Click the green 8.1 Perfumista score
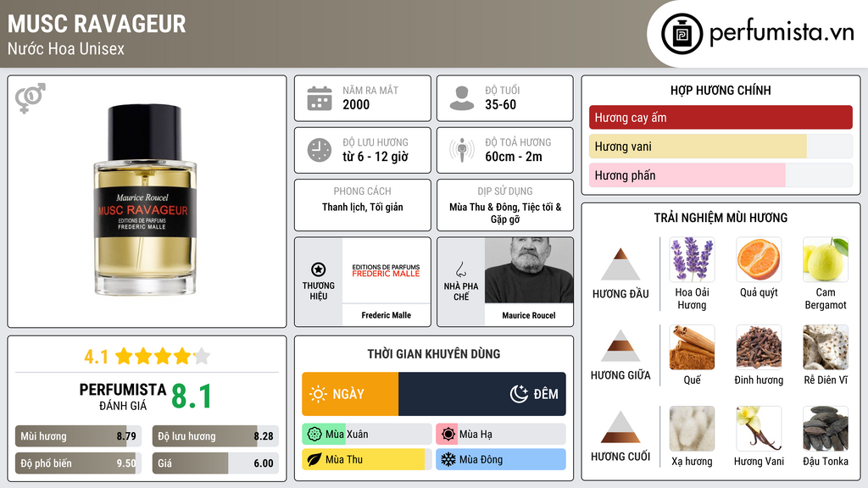868x488 pixels. [x=192, y=396]
